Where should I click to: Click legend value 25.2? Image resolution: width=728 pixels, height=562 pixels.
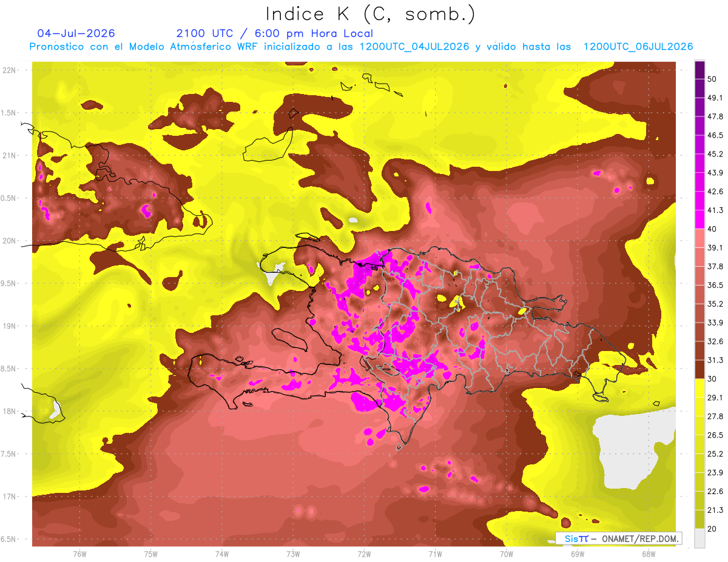715,453
